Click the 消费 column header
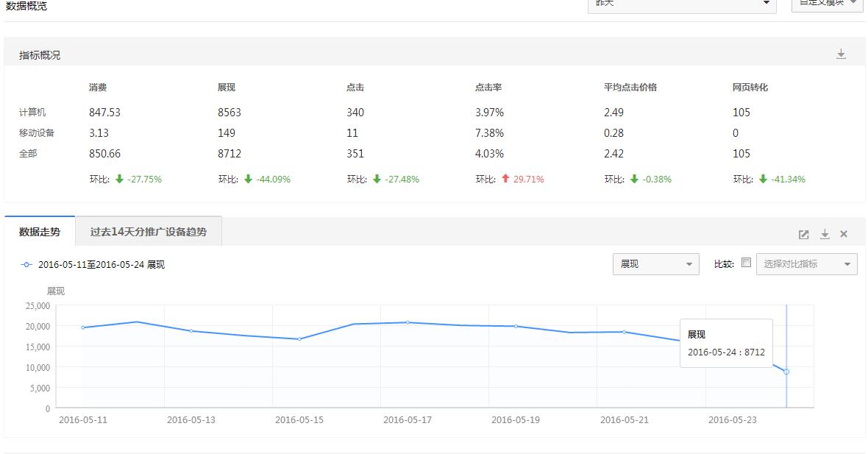Viewport: 868px width, 454px height. click(x=97, y=88)
